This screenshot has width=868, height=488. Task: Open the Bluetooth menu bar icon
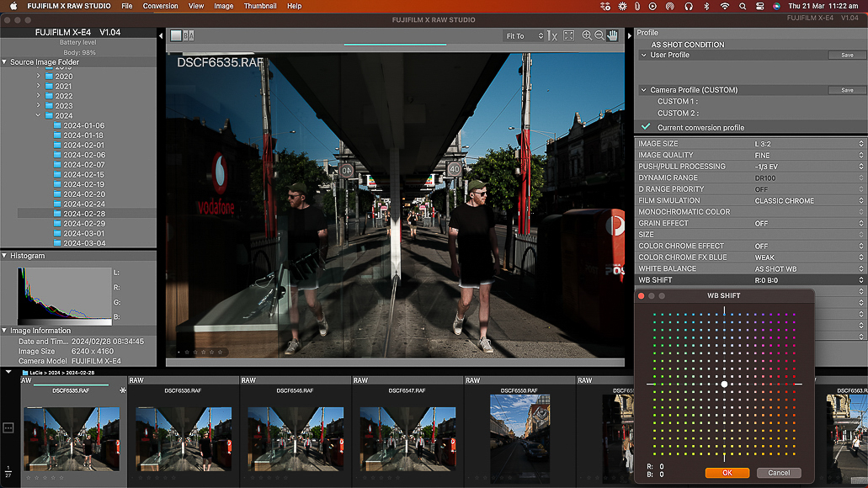click(x=706, y=6)
